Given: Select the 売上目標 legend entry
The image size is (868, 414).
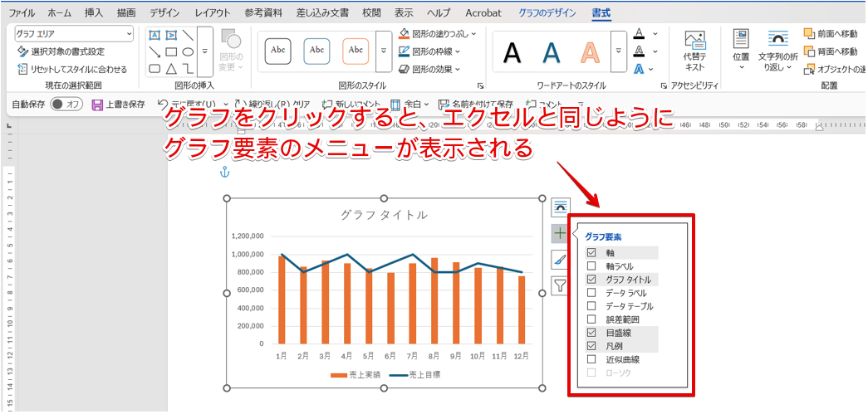Looking at the screenshot, I should [414, 375].
